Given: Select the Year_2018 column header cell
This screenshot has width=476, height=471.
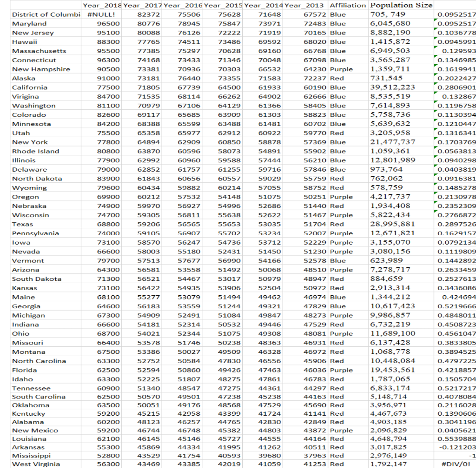Looking at the screenshot, I should (x=101, y=5).
